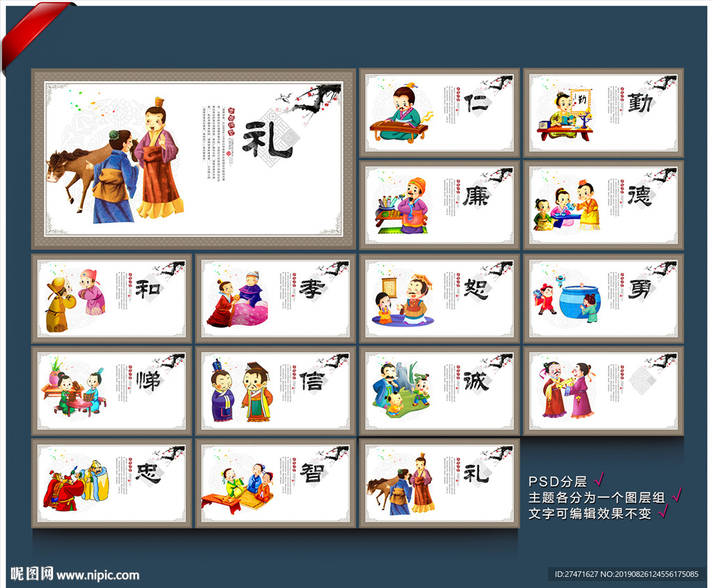Click the text 文字可编辑效果不变
The image size is (713, 588).
click(590, 514)
